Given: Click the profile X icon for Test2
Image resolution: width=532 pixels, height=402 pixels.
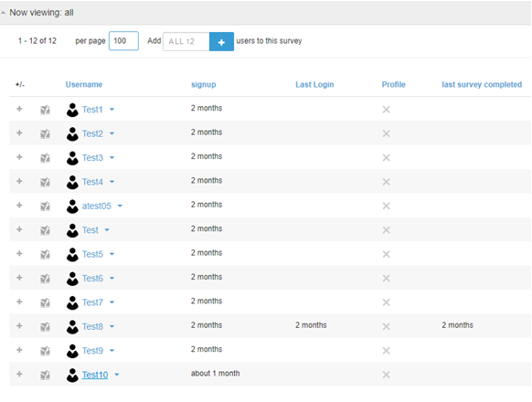Looking at the screenshot, I should point(386,133).
